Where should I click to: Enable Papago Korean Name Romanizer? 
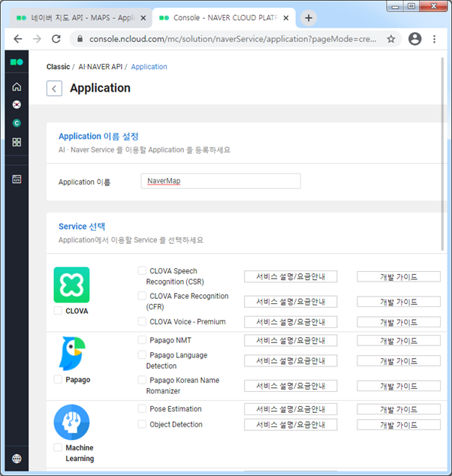tap(142, 380)
